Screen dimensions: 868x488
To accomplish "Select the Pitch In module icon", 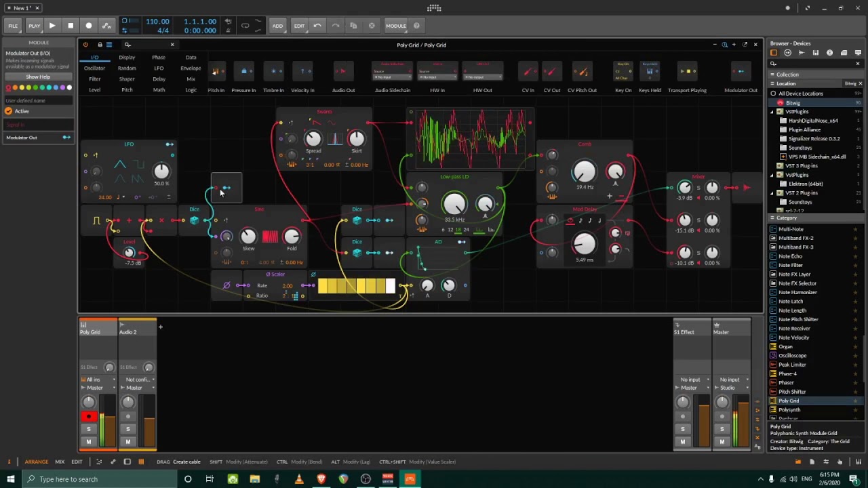I will [216, 72].
